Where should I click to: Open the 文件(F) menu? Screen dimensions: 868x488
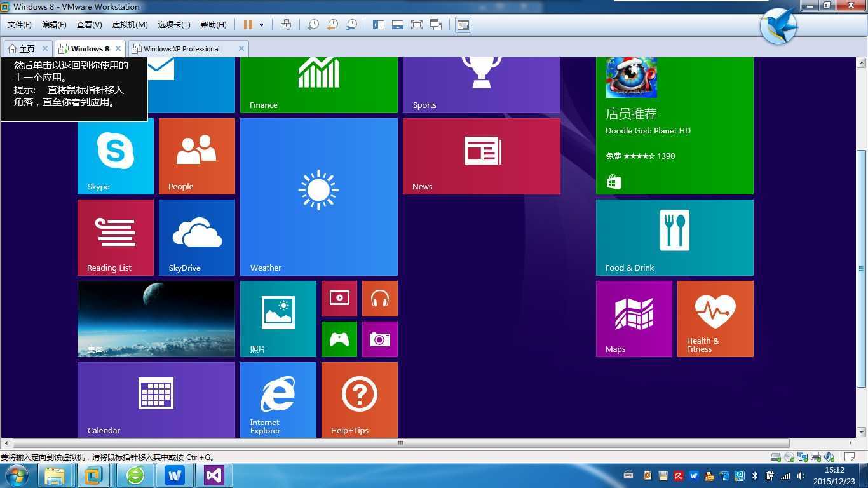click(x=20, y=25)
